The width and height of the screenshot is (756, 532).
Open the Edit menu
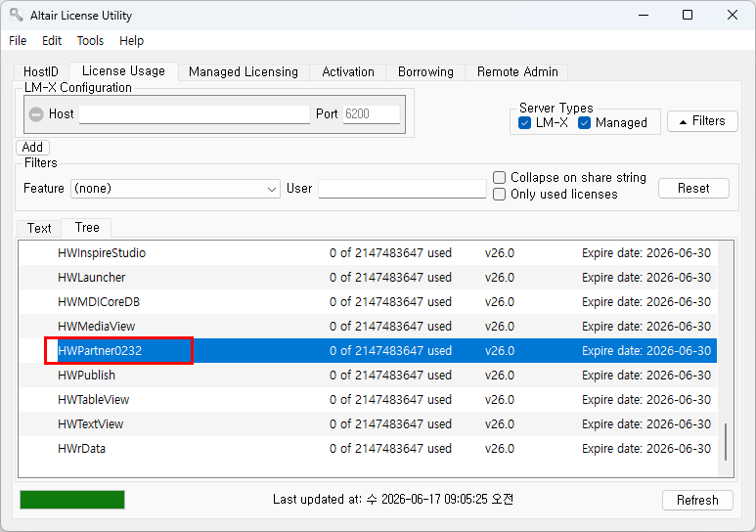pos(52,40)
